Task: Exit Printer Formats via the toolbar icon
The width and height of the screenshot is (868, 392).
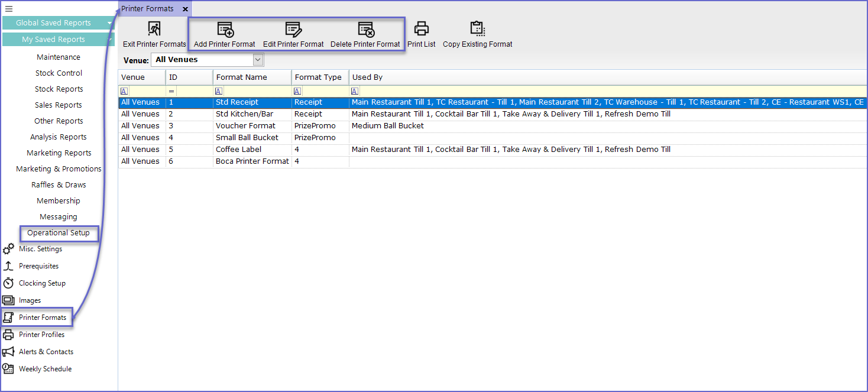Action: tap(154, 29)
